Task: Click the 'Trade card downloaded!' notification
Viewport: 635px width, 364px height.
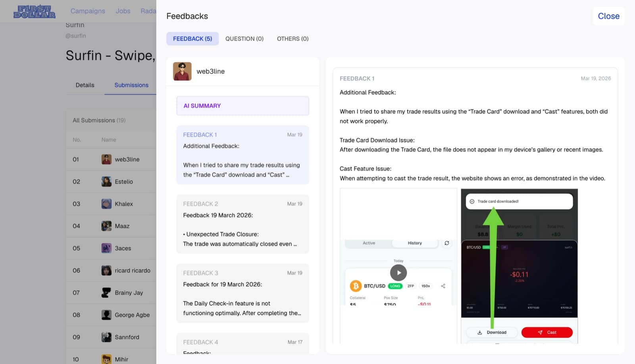Action: [519, 201]
